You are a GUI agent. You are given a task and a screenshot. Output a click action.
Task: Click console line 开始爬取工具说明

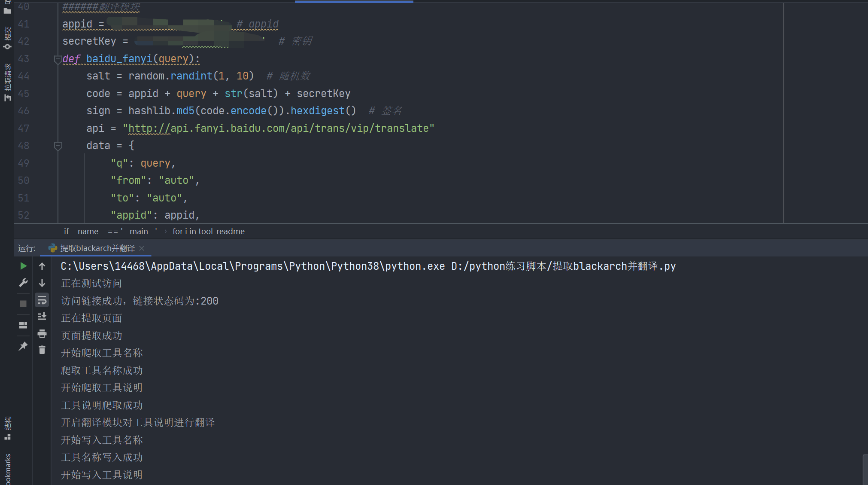[x=102, y=388]
